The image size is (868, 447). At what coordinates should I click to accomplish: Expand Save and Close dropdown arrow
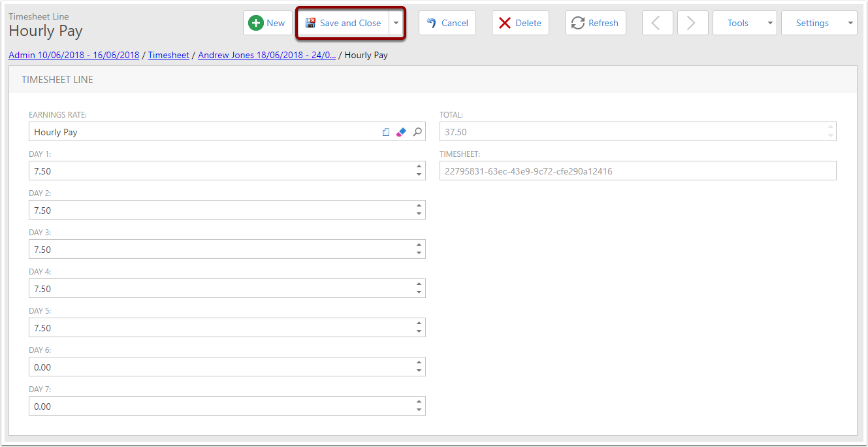click(396, 23)
